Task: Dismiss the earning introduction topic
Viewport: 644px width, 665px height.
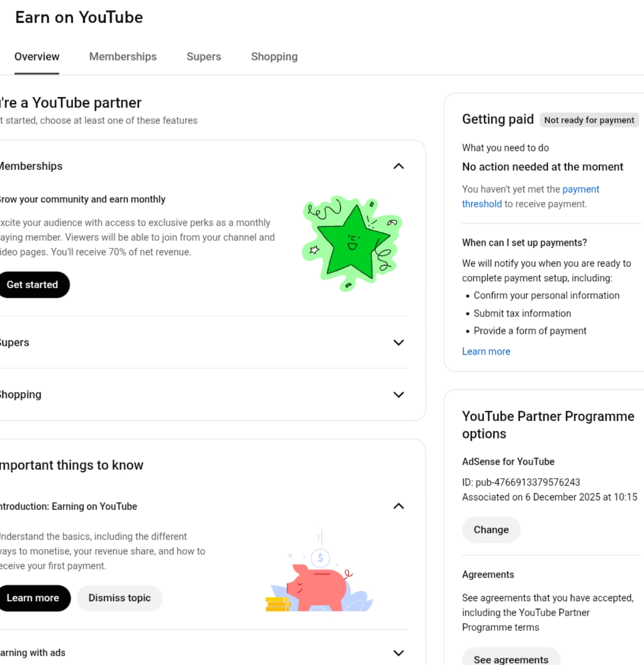Action: pos(119,598)
